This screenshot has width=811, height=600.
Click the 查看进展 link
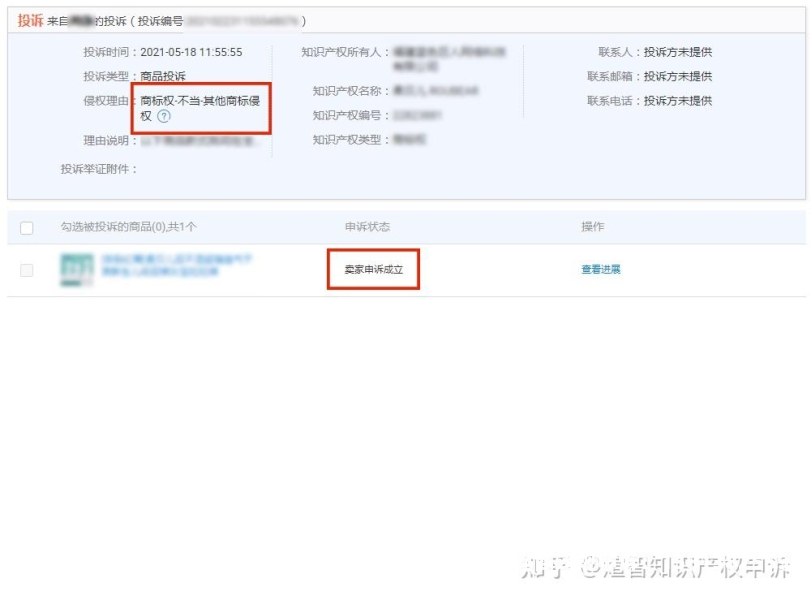coord(601,269)
